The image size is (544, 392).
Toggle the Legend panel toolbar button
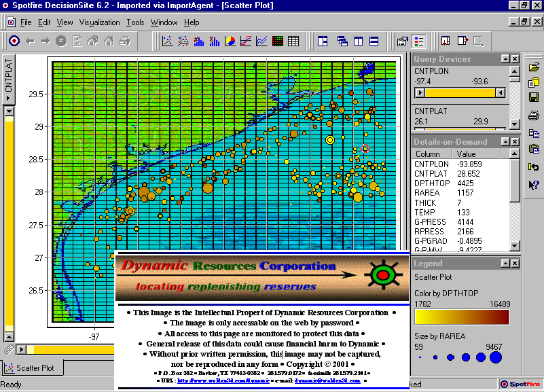[419, 41]
